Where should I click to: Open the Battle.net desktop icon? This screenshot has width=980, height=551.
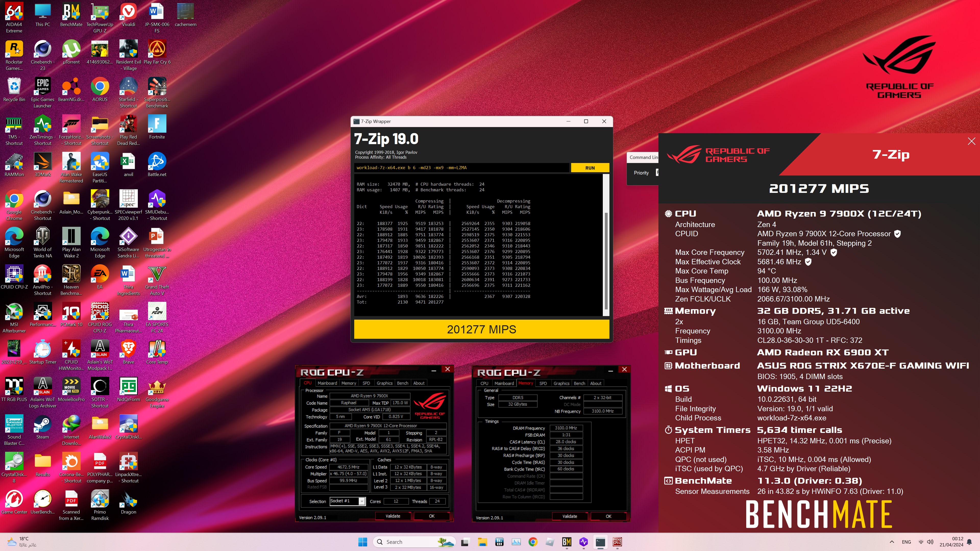[157, 165]
